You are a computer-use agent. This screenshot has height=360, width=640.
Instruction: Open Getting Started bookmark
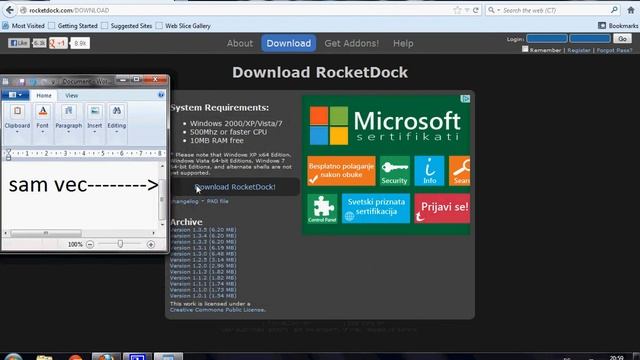pyautogui.click(x=73, y=26)
